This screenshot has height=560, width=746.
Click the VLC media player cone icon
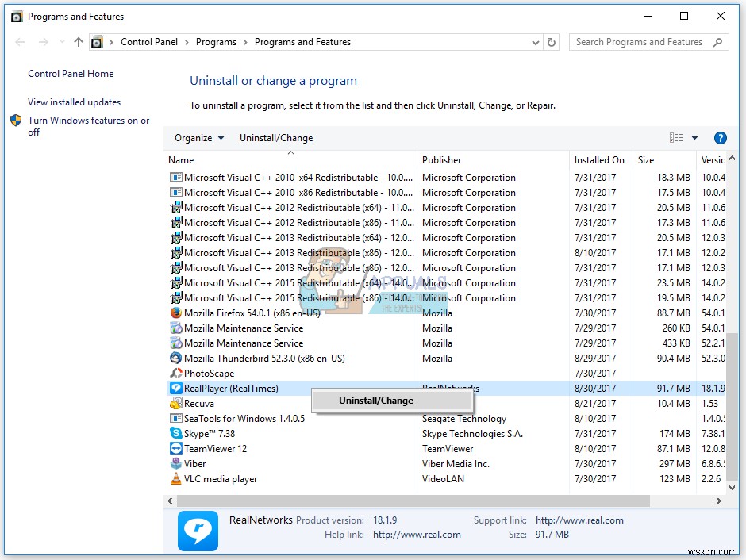pyautogui.click(x=176, y=479)
